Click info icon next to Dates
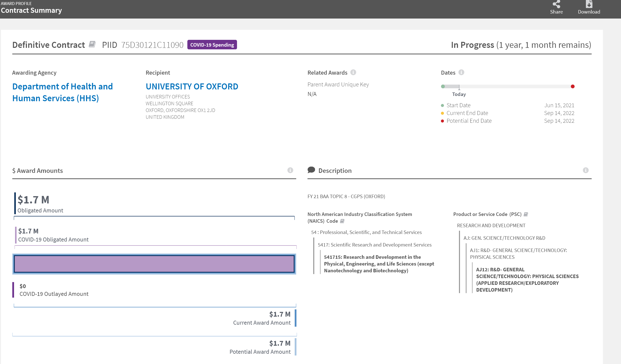 (461, 72)
